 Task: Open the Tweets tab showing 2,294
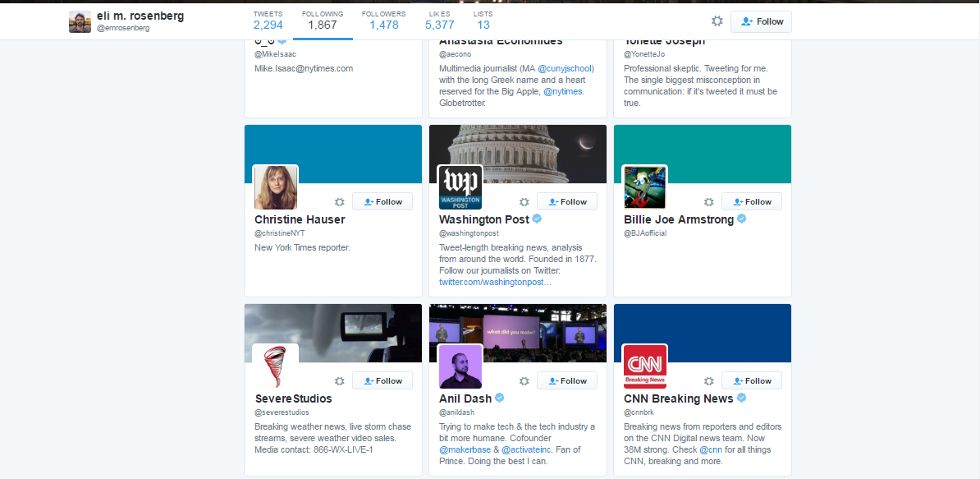pos(268,21)
